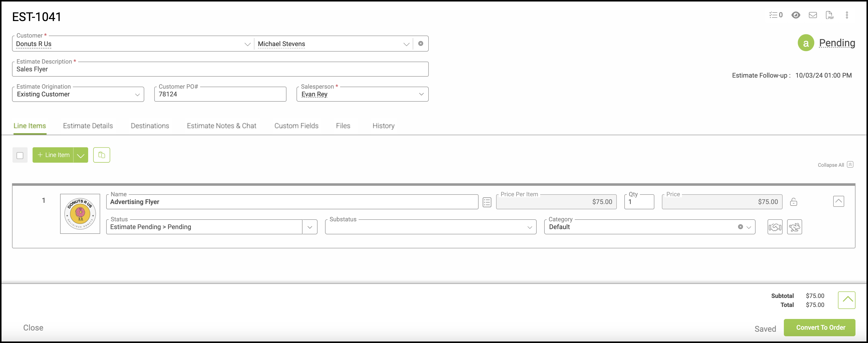Export estimate as PDF
868x343 pixels.
[830, 15]
